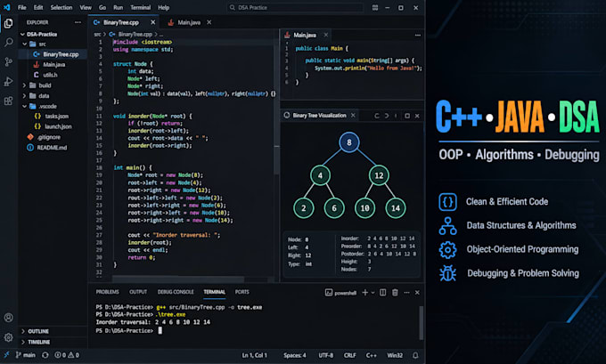The height and width of the screenshot is (364, 606).
Task: Select leaf node 14 in tree visualization
Action: coord(396,208)
